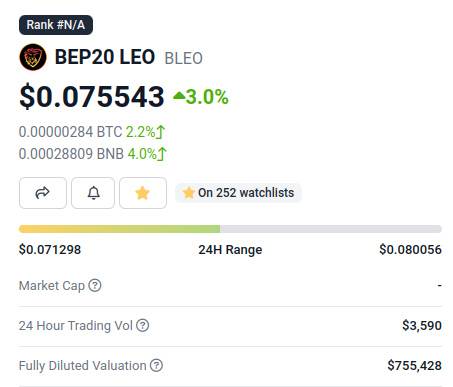Click the 0.00000284 BTC price
This screenshot has width=453, height=387.
(x=70, y=132)
